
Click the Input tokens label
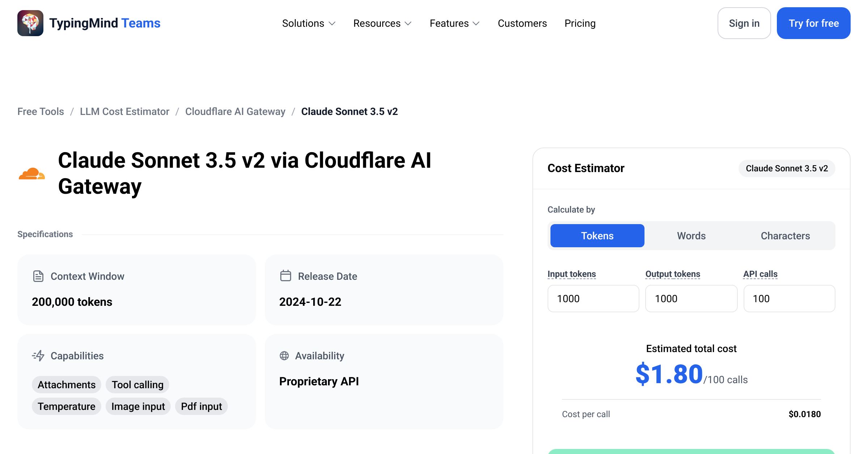tap(572, 274)
